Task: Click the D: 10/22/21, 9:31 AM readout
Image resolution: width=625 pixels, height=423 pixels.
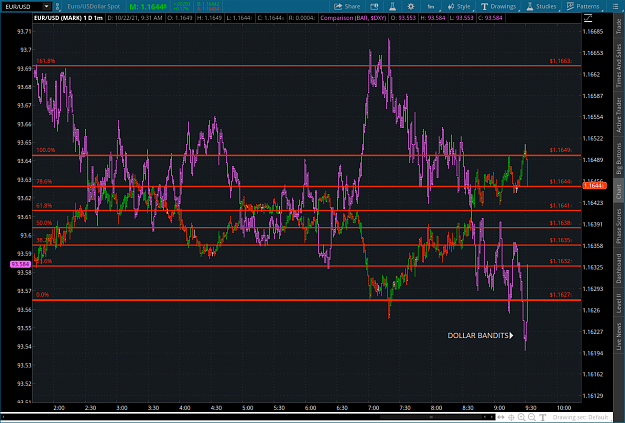Action: pyautogui.click(x=135, y=18)
